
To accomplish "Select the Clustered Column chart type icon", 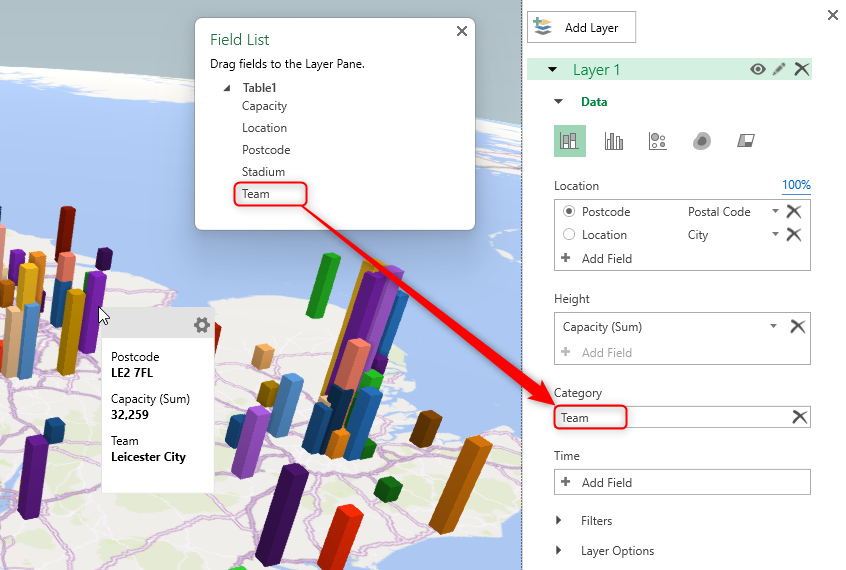I will click(x=614, y=141).
